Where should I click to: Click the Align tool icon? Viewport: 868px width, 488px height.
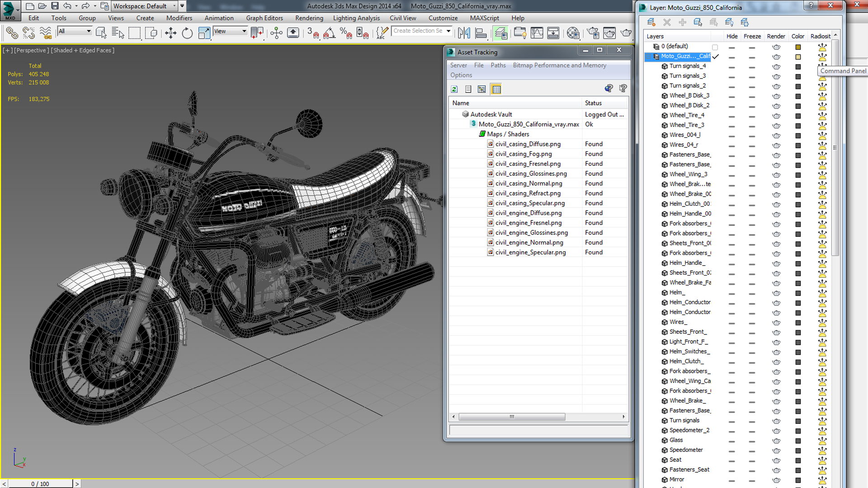coord(481,33)
